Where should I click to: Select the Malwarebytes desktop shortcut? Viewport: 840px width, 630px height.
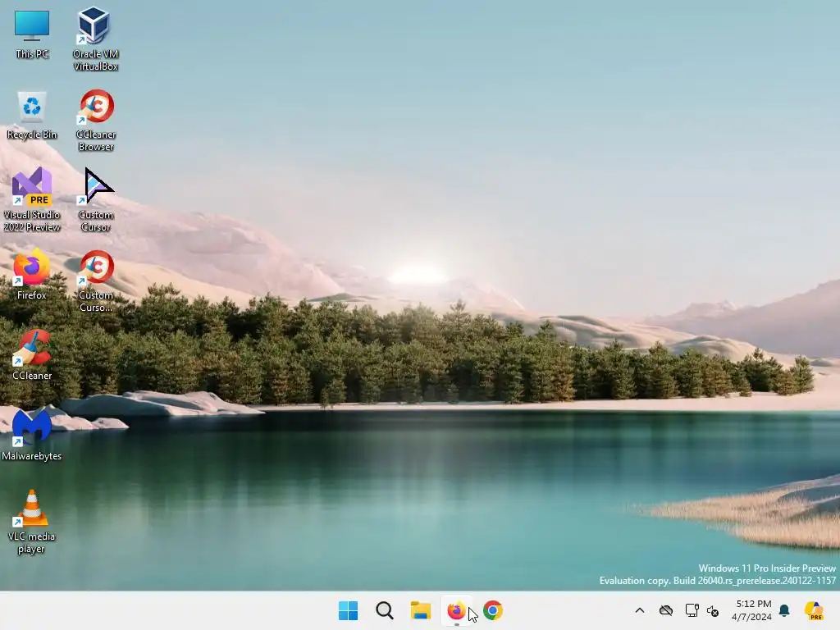(x=32, y=435)
